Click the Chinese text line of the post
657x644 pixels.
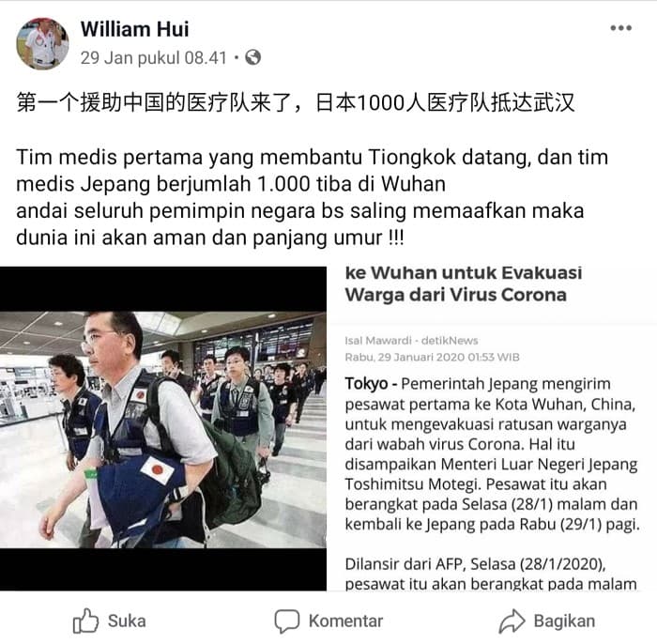(296, 102)
